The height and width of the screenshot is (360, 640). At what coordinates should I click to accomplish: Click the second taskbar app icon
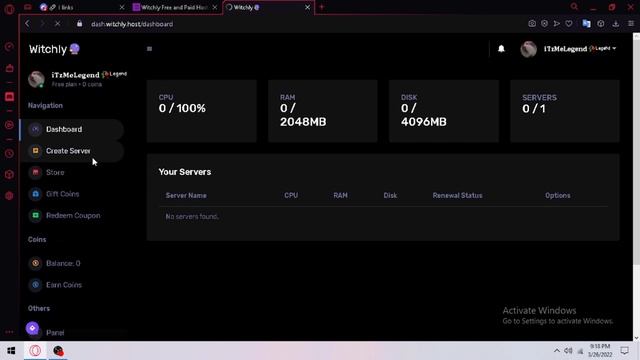click(58, 351)
